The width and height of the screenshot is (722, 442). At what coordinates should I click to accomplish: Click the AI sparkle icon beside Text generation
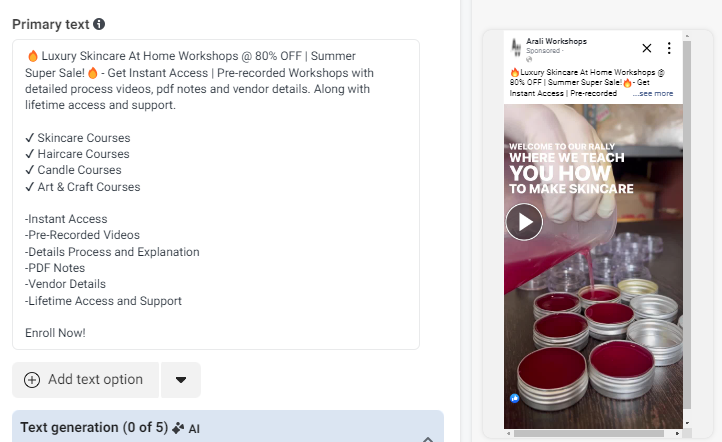pos(178,428)
